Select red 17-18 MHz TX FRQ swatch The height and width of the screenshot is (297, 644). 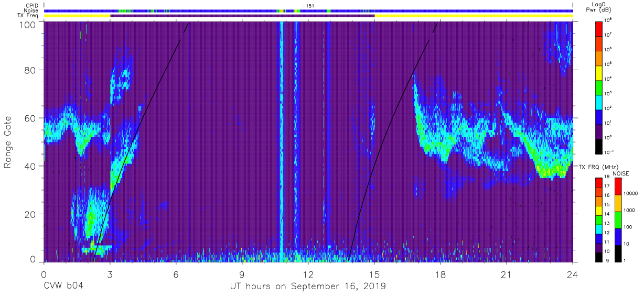click(x=599, y=183)
